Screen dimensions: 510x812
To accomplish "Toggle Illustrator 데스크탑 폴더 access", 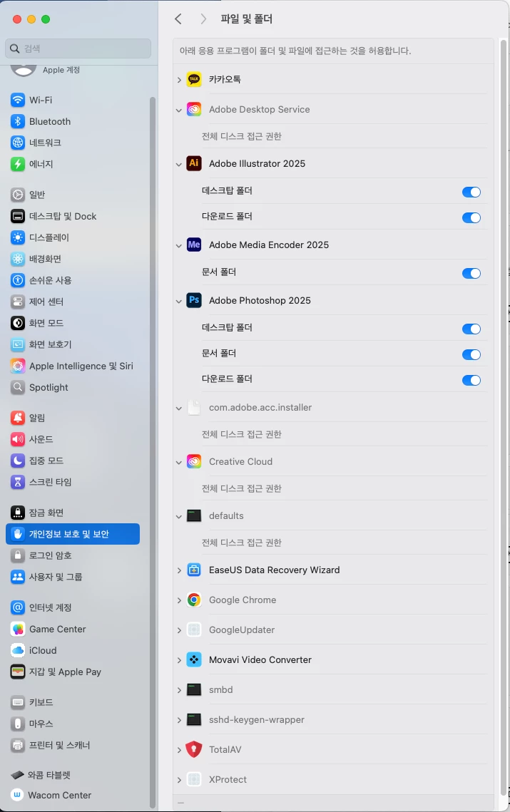I will [x=471, y=192].
